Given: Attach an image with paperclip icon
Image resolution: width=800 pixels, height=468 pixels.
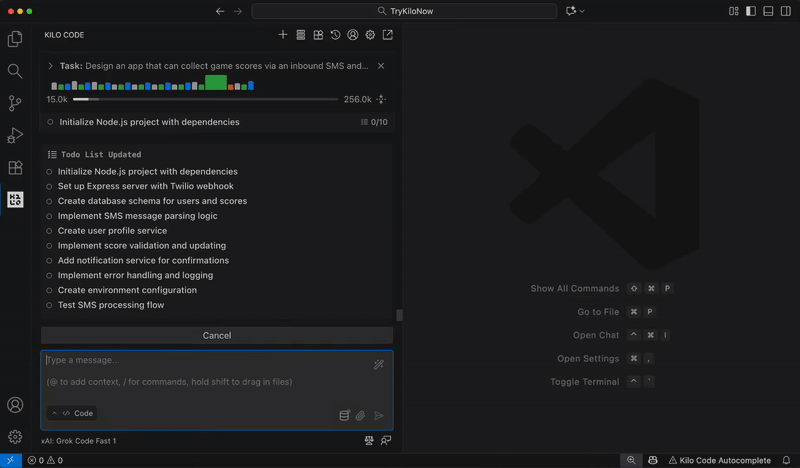Looking at the screenshot, I should [360, 415].
